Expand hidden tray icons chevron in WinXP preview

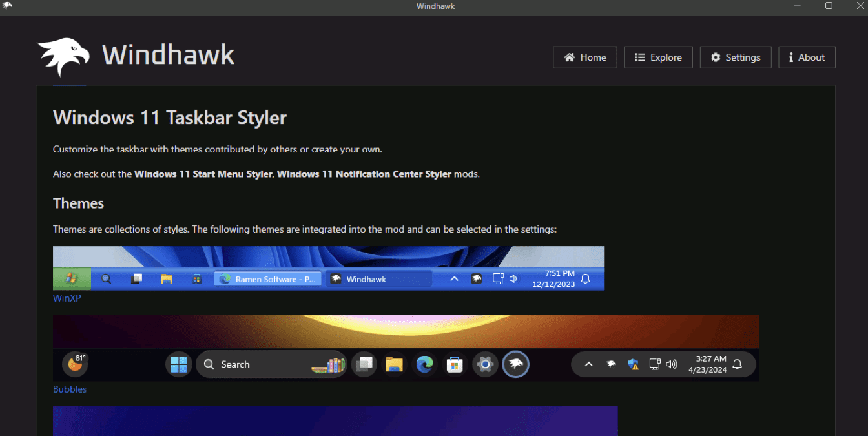point(454,278)
